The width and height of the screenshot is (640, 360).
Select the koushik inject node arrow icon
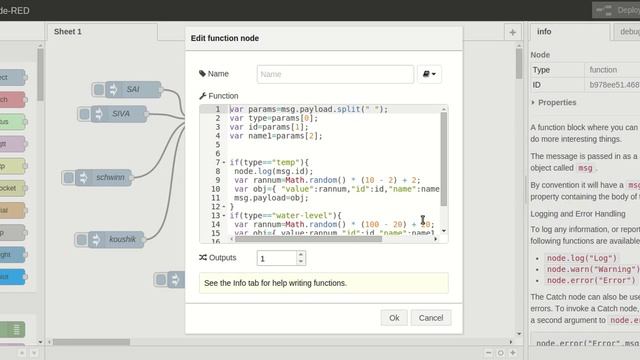96,240
